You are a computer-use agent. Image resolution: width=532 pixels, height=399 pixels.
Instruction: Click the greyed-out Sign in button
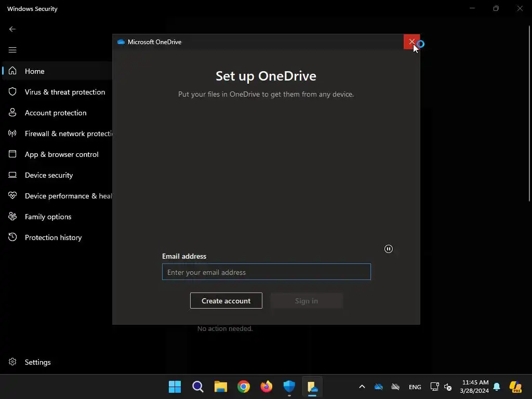click(307, 301)
